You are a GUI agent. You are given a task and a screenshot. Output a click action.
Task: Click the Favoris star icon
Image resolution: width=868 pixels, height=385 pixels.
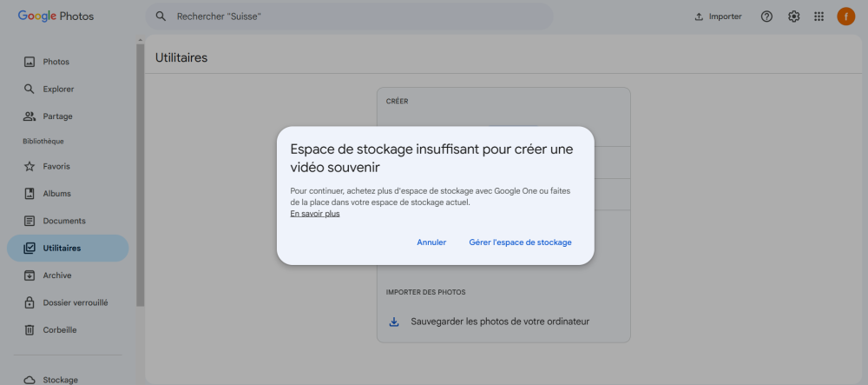pyautogui.click(x=30, y=166)
